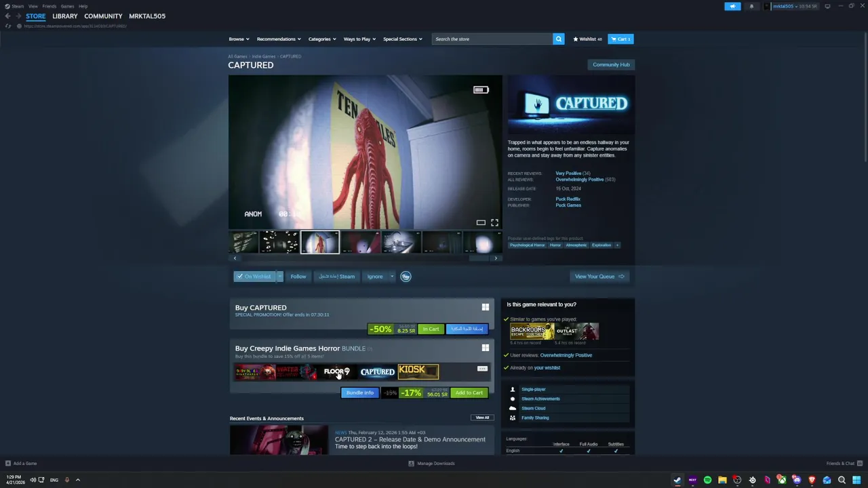
Task: Open the Help menu
Action: (83, 6)
